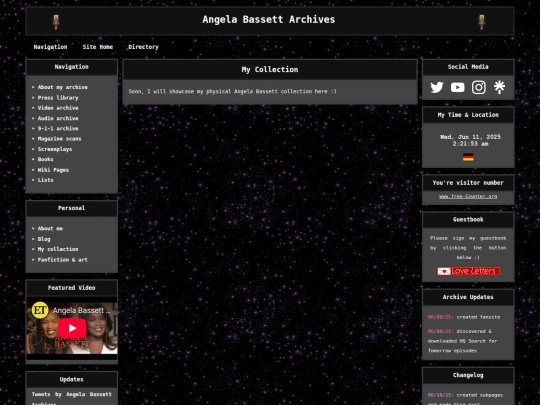
Task: Click the You're visitor number heading
Action: coord(468,183)
